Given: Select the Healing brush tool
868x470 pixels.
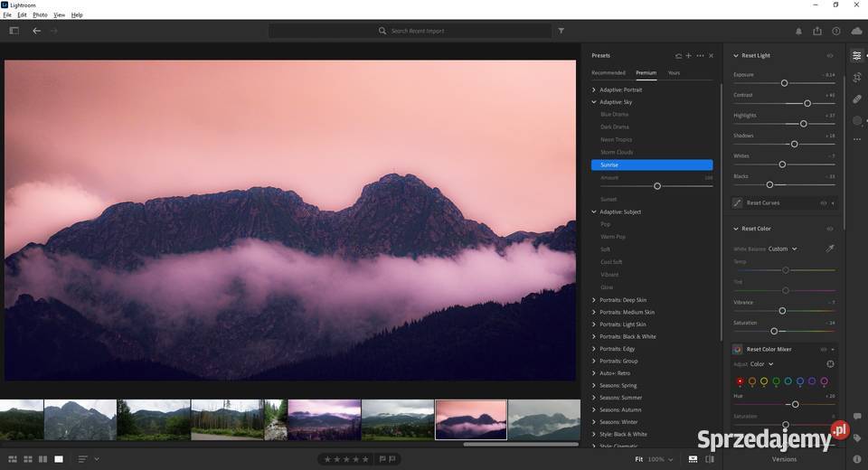Looking at the screenshot, I should (856, 99).
